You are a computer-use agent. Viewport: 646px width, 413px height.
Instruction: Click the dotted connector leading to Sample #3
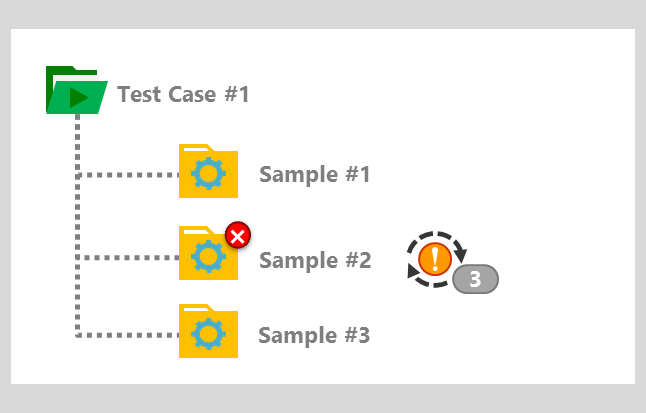(x=128, y=336)
